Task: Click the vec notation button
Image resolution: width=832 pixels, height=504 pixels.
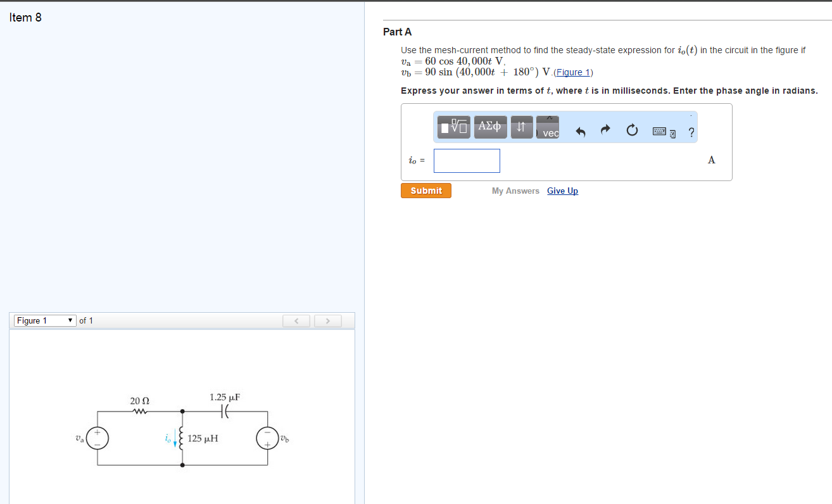Action: pos(548,127)
